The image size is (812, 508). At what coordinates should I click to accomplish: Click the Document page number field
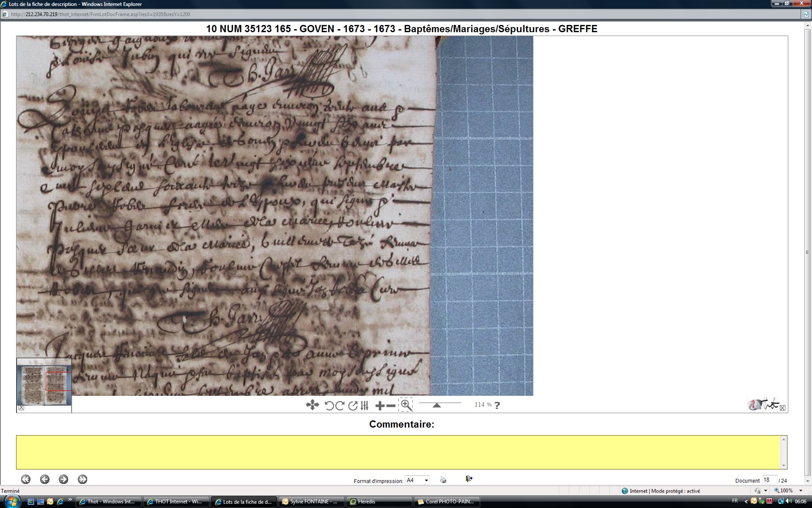[768, 480]
